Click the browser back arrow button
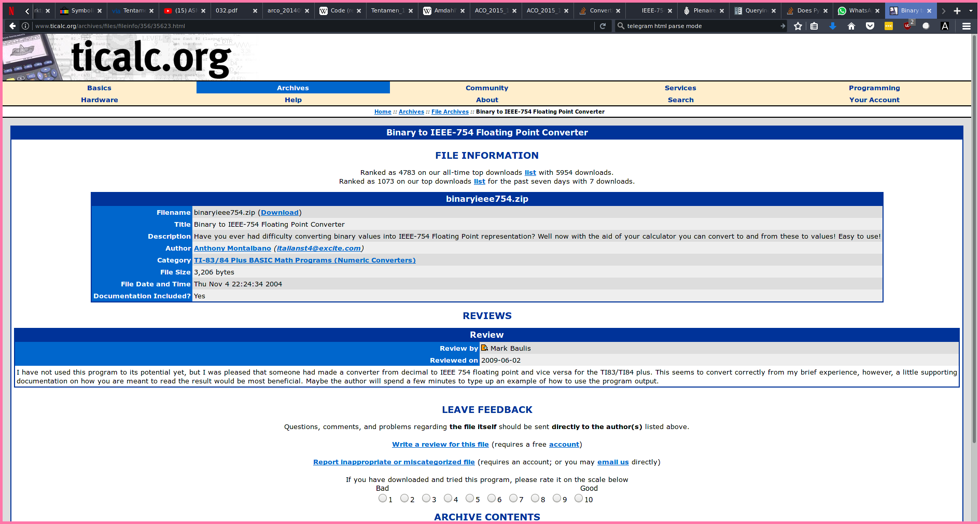Screen dimensions: 980x524 (x=12, y=26)
